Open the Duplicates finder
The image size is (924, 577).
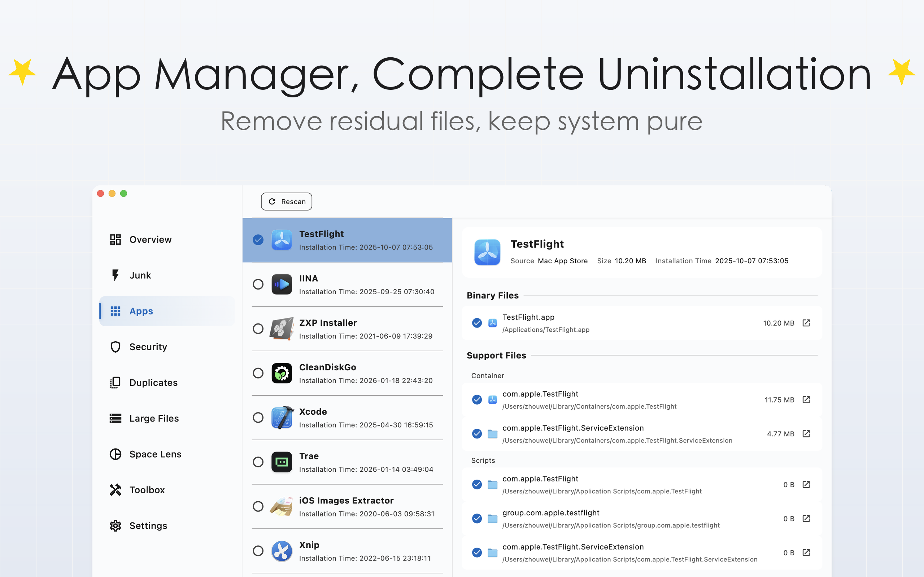pyautogui.click(x=153, y=382)
